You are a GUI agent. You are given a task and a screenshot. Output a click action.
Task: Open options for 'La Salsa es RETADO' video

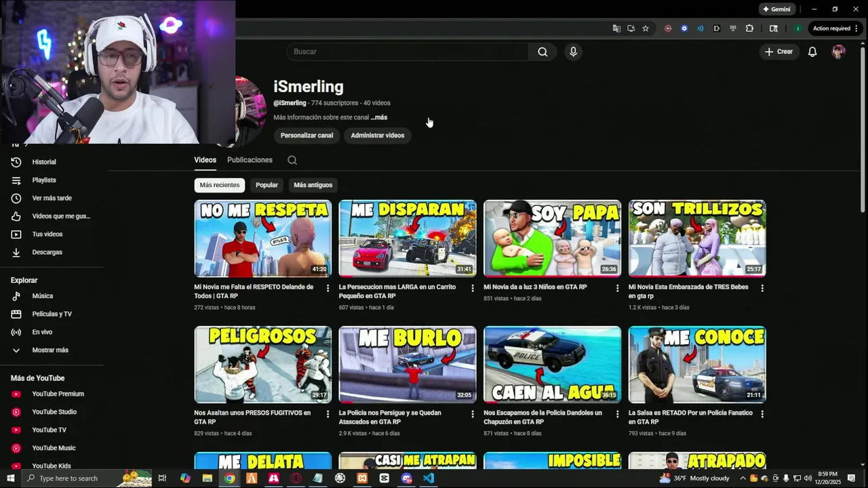point(762,414)
